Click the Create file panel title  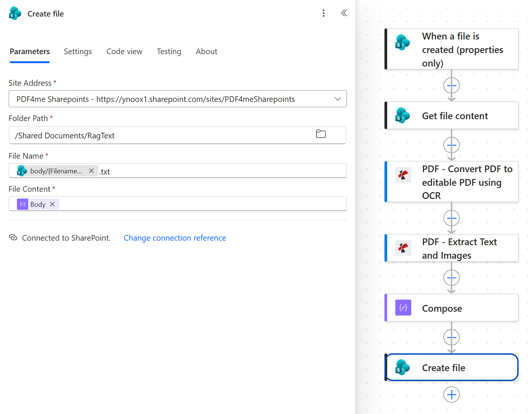[x=46, y=14]
